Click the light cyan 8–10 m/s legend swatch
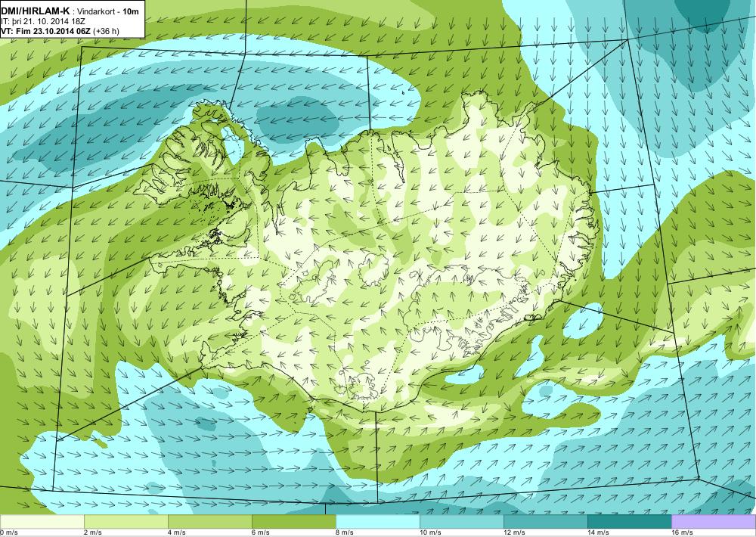 tap(377, 522)
